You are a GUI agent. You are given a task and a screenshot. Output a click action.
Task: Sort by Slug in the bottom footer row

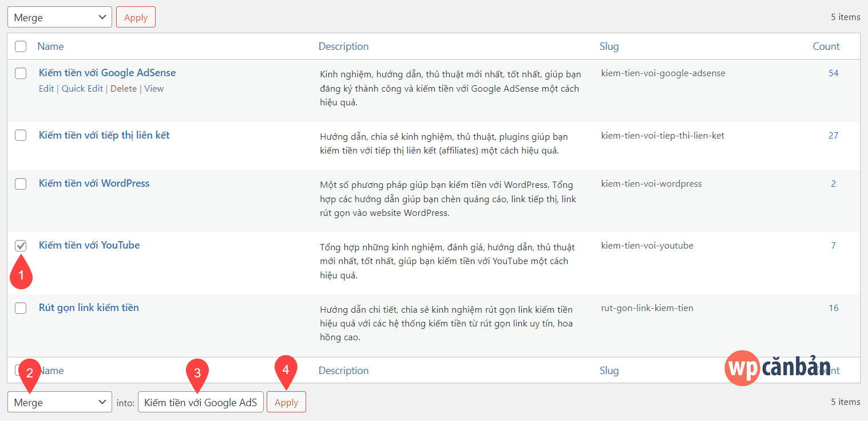pos(609,371)
